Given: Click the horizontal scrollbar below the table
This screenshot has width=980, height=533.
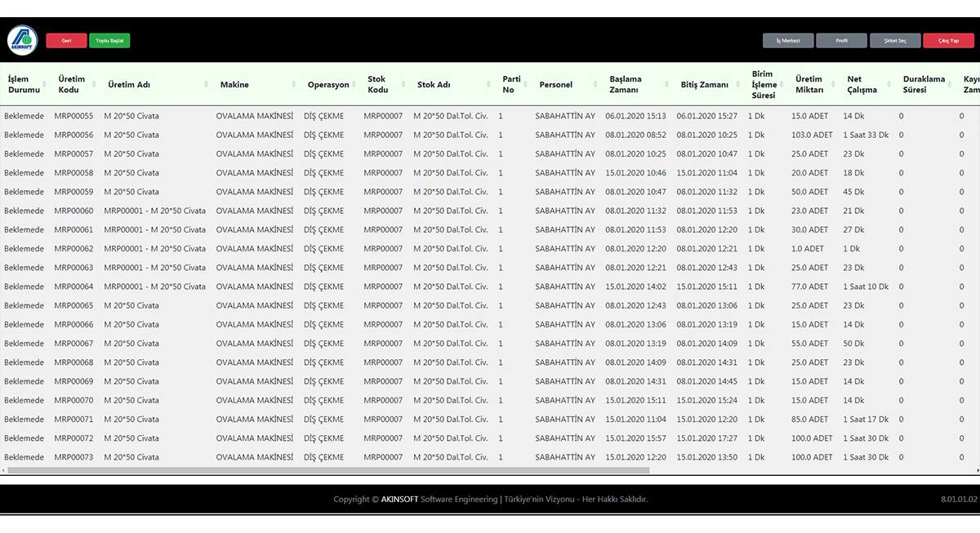Looking at the screenshot, I should [x=327, y=470].
